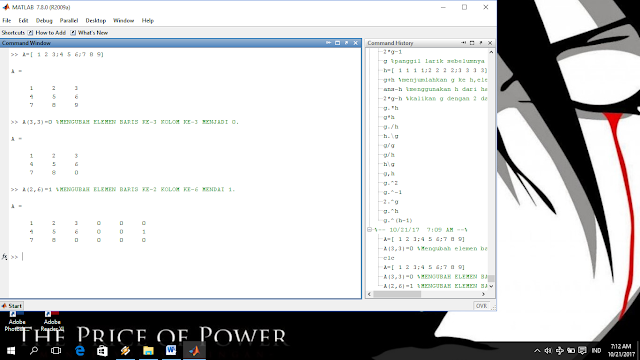The width and height of the screenshot is (640, 360).
Task: Maximize the Command History panel
Action: click(x=472, y=43)
